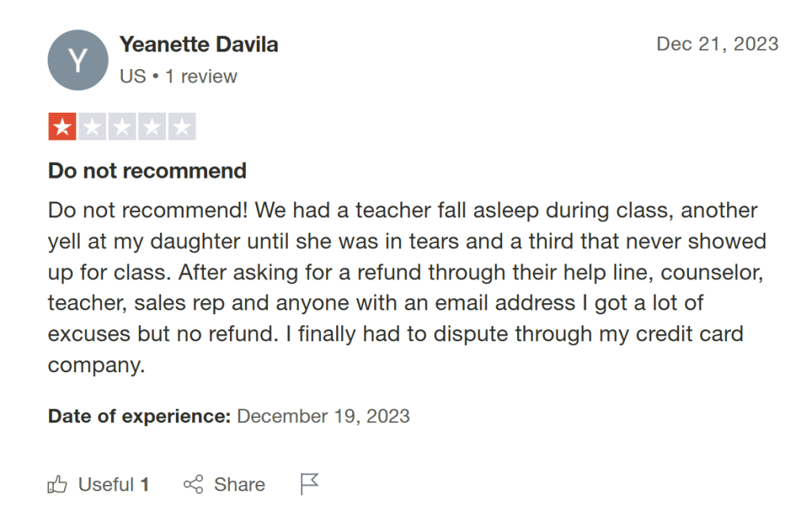Click the Dec 21, 2023 review date
The height and width of the screenshot is (527, 812).
(x=718, y=44)
